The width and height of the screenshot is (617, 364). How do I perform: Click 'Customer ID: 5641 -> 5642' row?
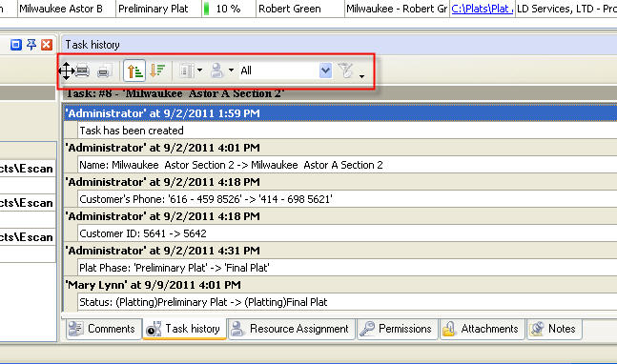coord(347,233)
